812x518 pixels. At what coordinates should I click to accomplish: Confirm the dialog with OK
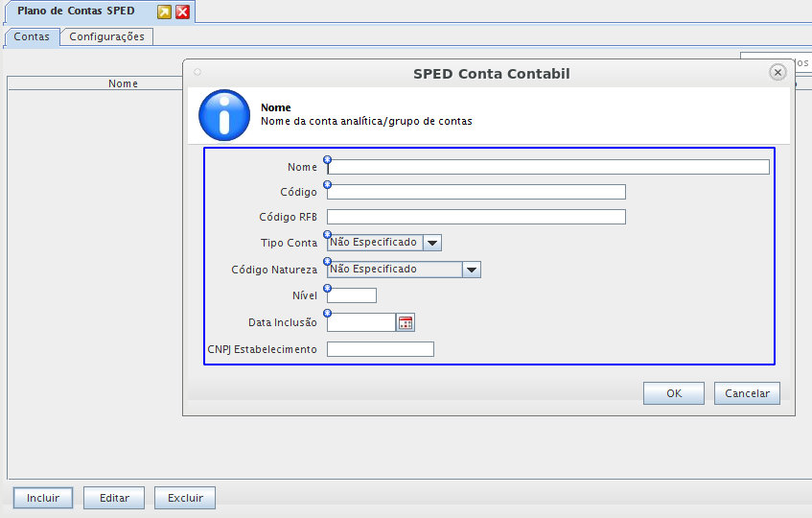[x=674, y=393]
